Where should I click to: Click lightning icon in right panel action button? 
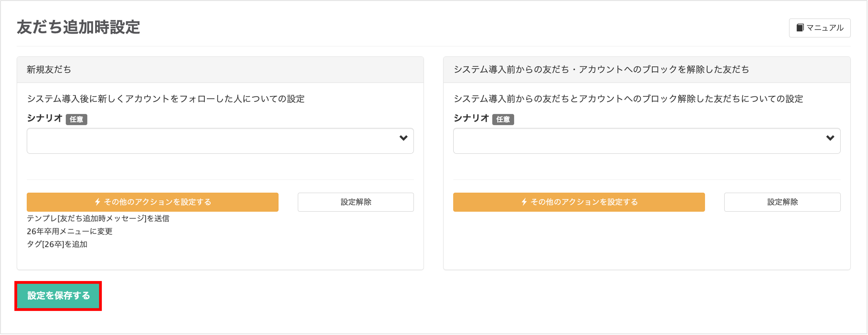point(524,202)
